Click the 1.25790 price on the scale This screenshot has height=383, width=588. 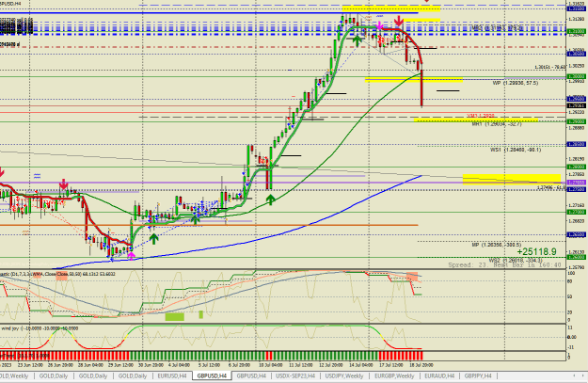577,267
